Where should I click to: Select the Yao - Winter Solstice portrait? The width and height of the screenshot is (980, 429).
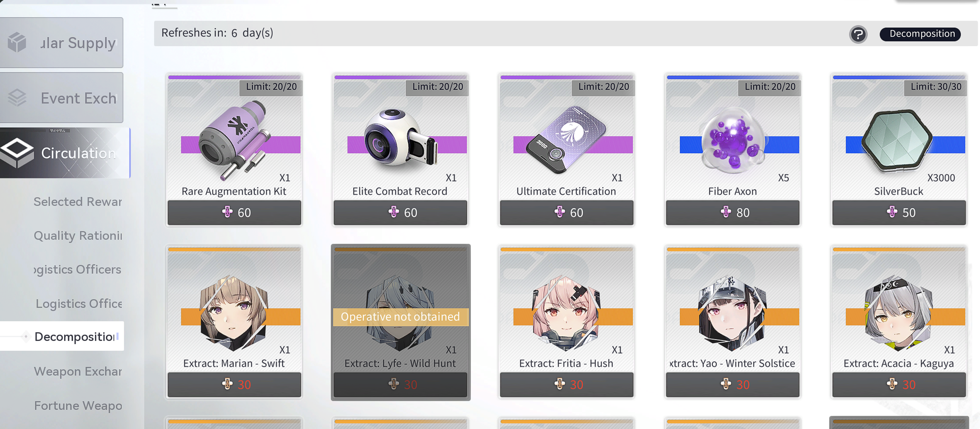point(732,313)
